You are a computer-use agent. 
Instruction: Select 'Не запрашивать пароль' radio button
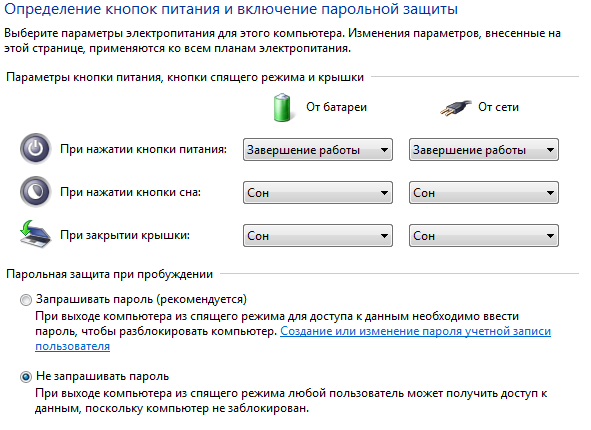pos(26,377)
